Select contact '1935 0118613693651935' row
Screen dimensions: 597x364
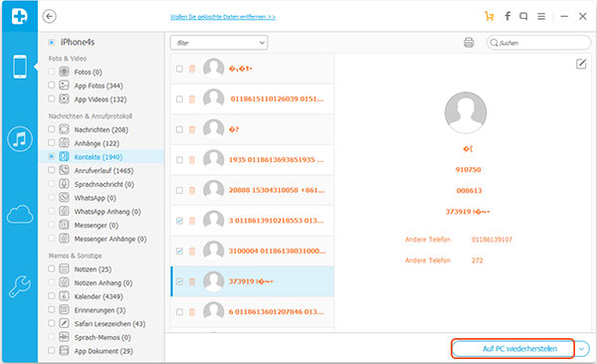click(252, 160)
